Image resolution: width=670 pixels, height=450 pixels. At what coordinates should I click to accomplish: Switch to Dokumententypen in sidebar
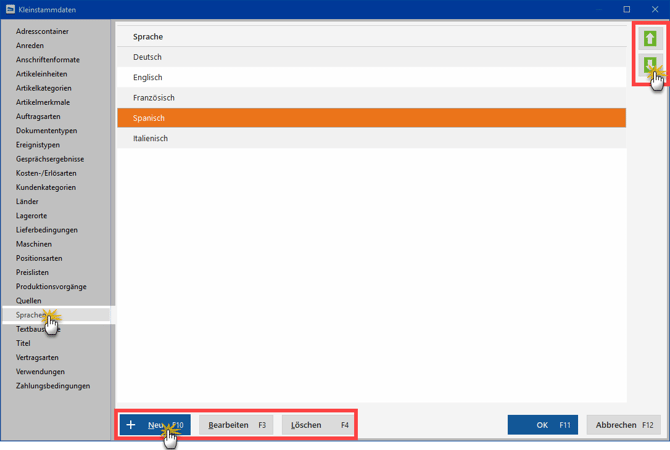[x=46, y=130]
